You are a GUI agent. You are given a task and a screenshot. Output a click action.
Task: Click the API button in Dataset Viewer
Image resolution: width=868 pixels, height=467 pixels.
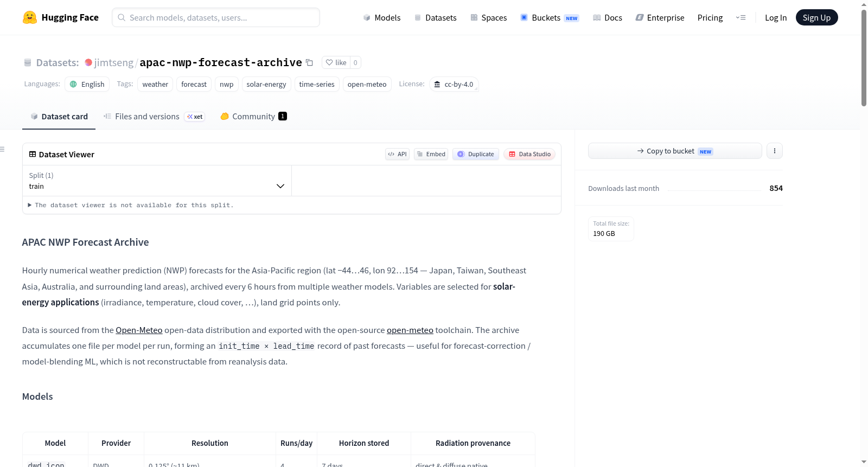(x=397, y=154)
